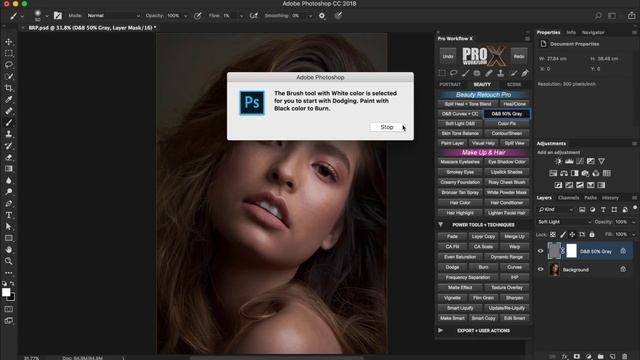Expand Export + User Actions section
The image size is (640, 360).
pyautogui.click(x=441, y=330)
